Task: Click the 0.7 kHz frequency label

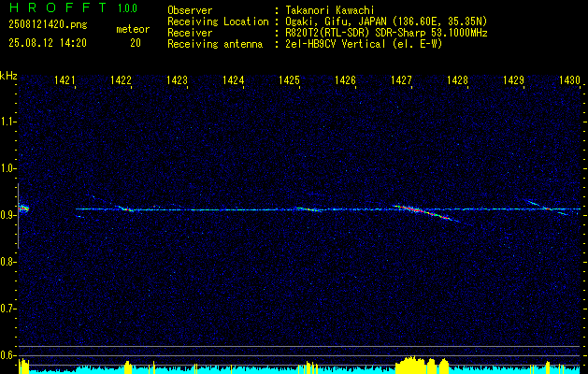Action: point(7,309)
